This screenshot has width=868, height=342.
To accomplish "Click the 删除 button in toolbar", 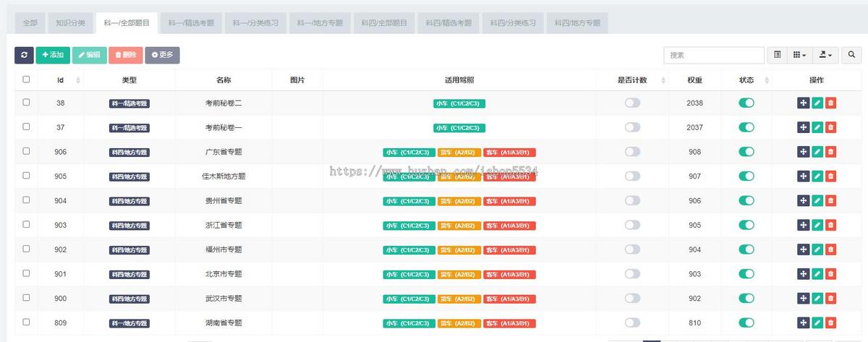I will point(125,55).
